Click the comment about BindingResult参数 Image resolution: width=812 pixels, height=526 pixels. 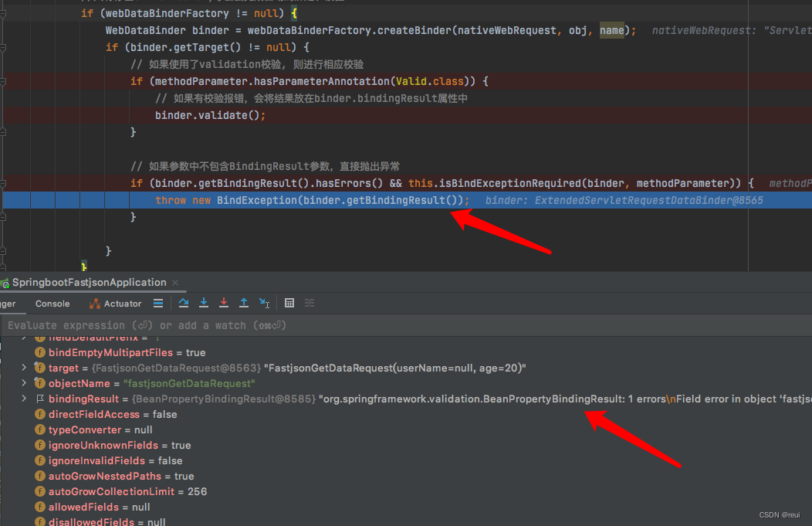click(266, 166)
